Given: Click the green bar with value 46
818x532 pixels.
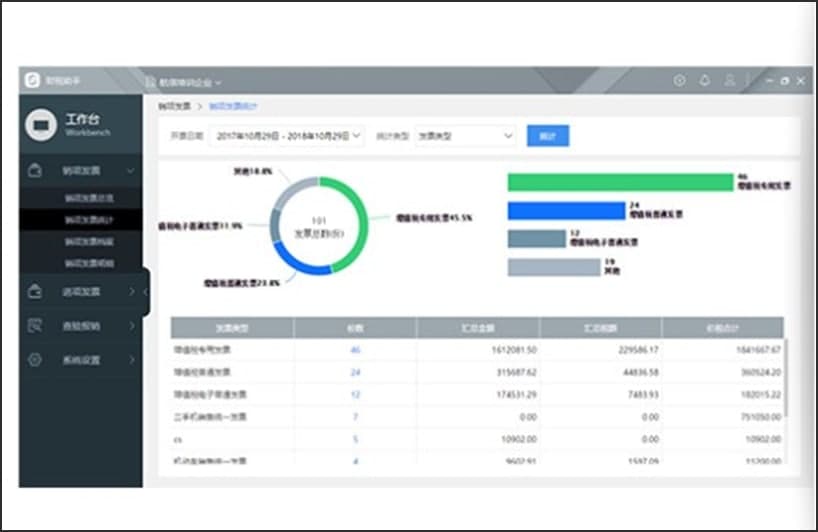Looking at the screenshot, I should (x=620, y=183).
